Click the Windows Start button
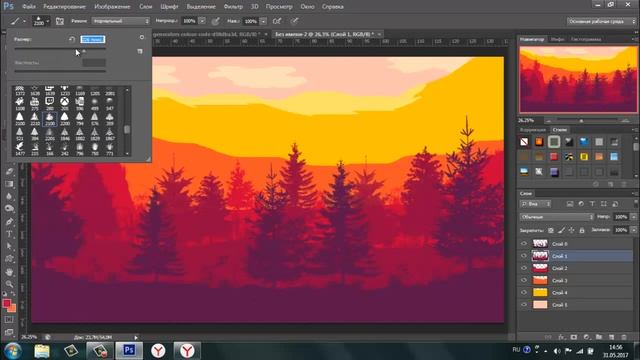The width and height of the screenshot is (640, 360). coord(13,351)
